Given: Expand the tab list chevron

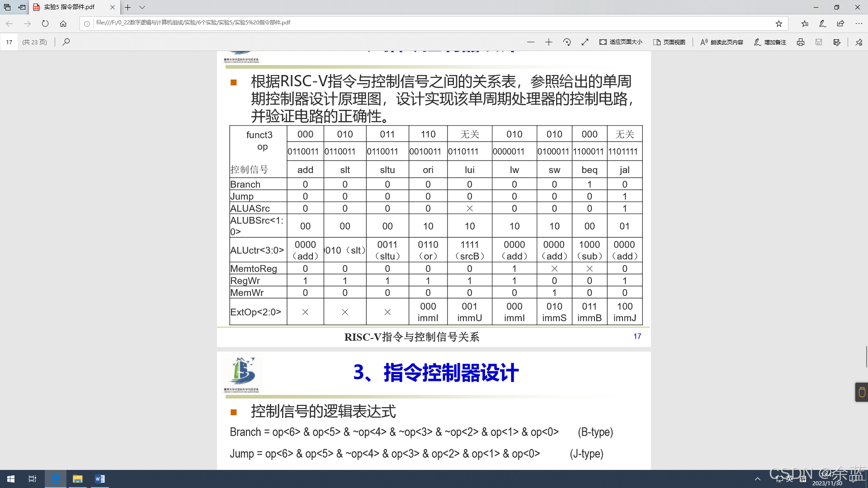Looking at the screenshot, I should pyautogui.click(x=142, y=7).
